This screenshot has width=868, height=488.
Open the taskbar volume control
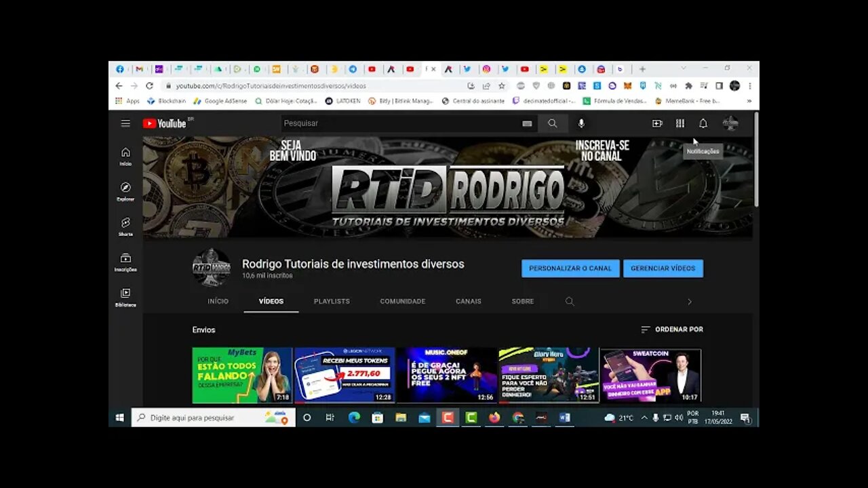pyautogui.click(x=679, y=418)
